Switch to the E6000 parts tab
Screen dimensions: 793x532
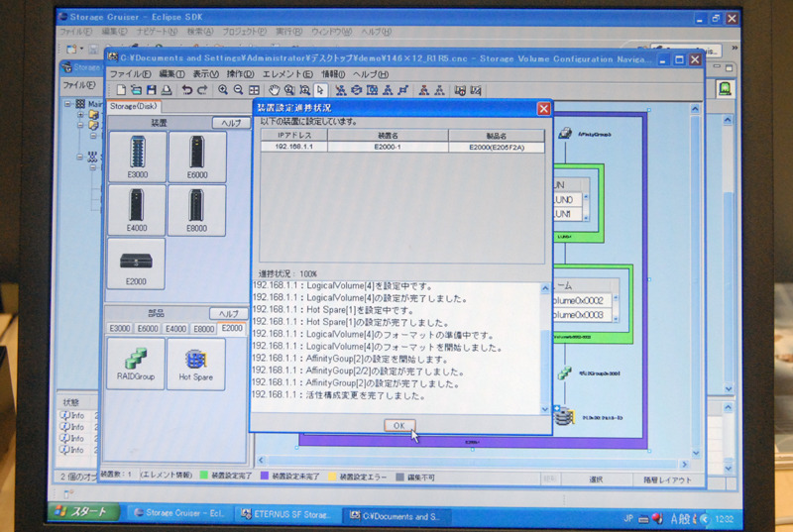click(x=148, y=328)
